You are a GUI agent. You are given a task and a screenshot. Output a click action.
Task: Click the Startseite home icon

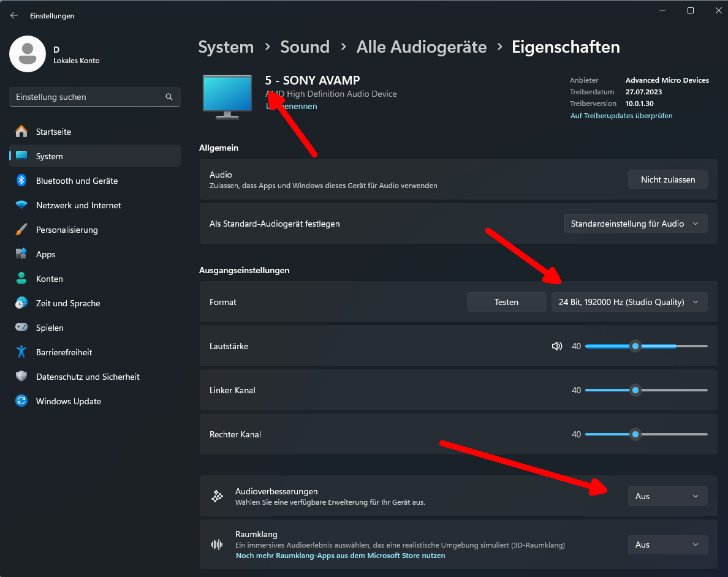[x=21, y=131]
